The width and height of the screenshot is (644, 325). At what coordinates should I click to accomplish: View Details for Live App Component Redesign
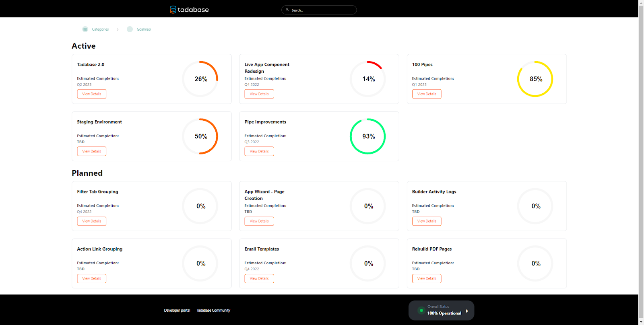pyautogui.click(x=259, y=94)
